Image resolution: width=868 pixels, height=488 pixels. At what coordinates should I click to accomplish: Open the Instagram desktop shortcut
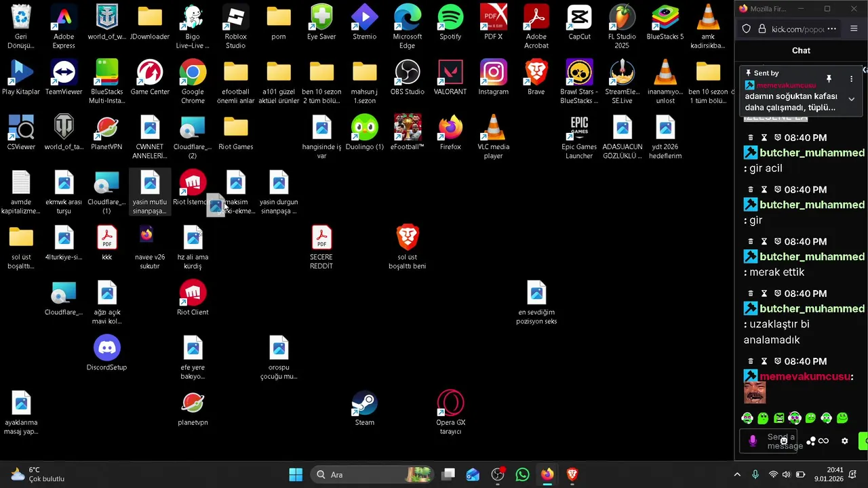(493, 77)
